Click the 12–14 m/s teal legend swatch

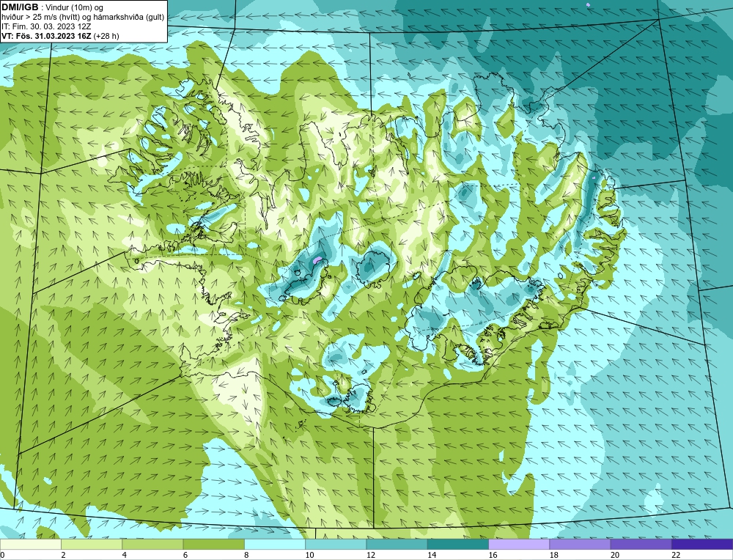pos(397,545)
